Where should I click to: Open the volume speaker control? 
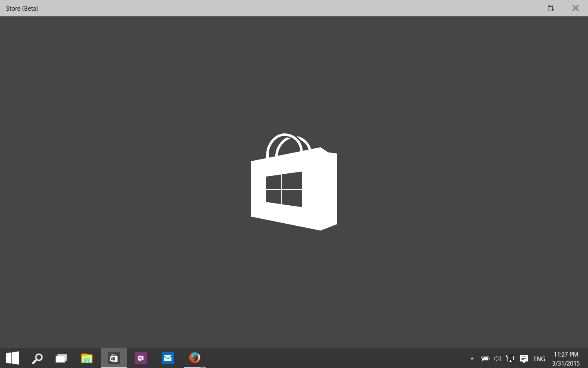(497, 359)
